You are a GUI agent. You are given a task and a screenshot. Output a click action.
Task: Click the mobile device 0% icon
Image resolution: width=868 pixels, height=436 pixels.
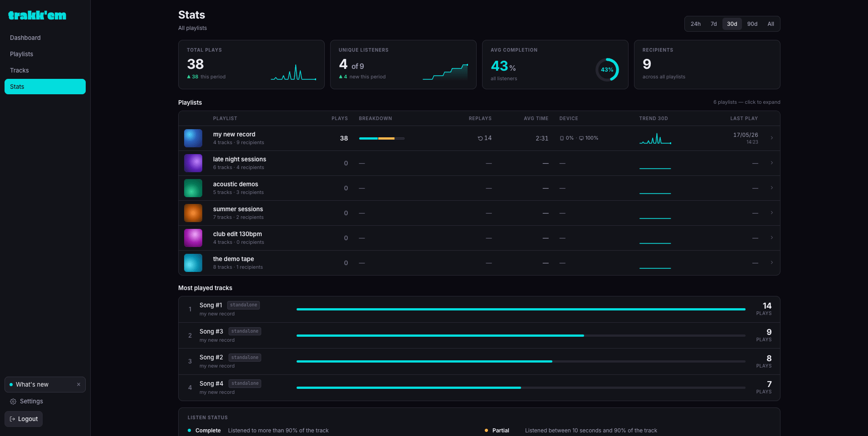(562, 138)
